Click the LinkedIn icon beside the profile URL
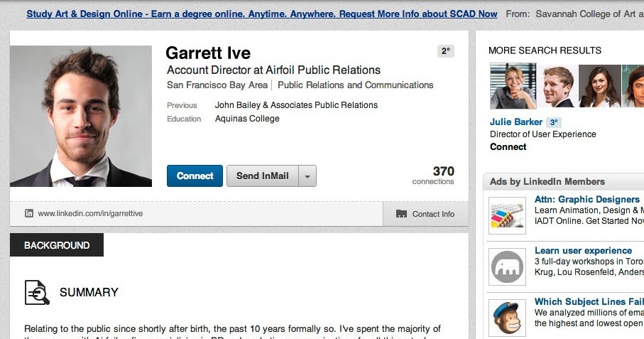The image size is (644, 339). 28,213
